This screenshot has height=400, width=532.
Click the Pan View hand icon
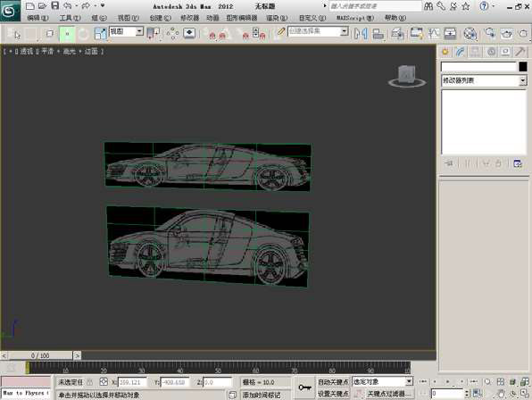tap(502, 394)
